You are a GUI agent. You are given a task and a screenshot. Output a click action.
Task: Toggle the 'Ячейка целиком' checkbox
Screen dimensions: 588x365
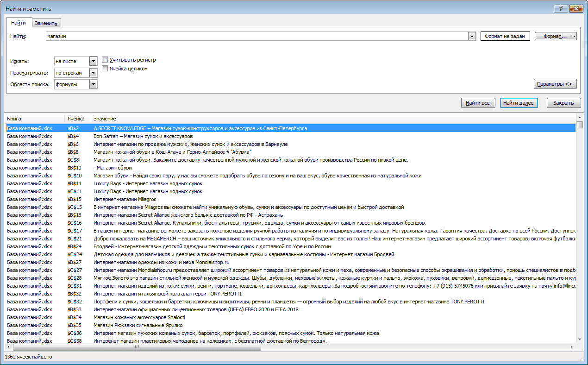(105, 69)
